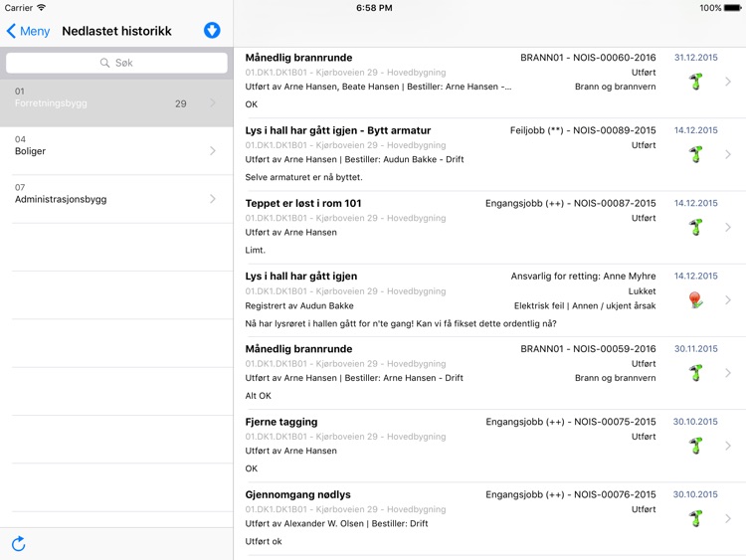This screenshot has width=746, height=560.
Task: Click 'Selve armaturet er nå byttet.' comment
Action: coord(303,177)
